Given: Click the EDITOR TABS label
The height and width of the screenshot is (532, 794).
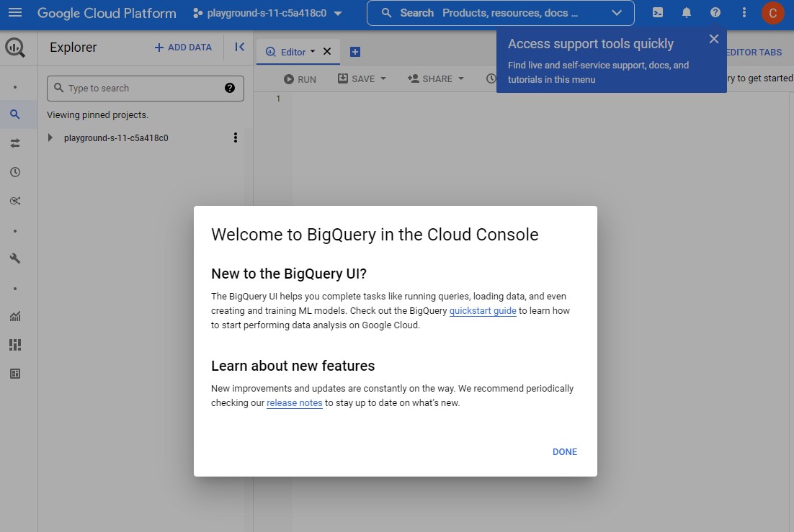Looking at the screenshot, I should (x=754, y=52).
